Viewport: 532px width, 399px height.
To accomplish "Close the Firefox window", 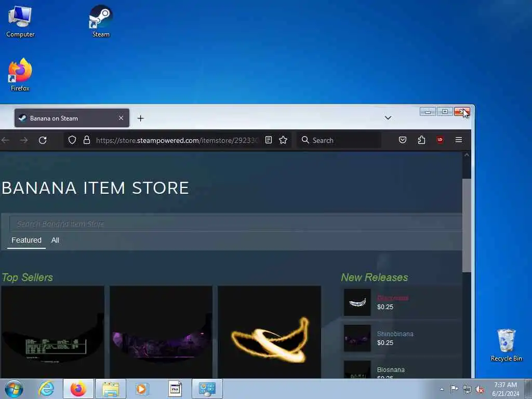I will [x=462, y=112].
